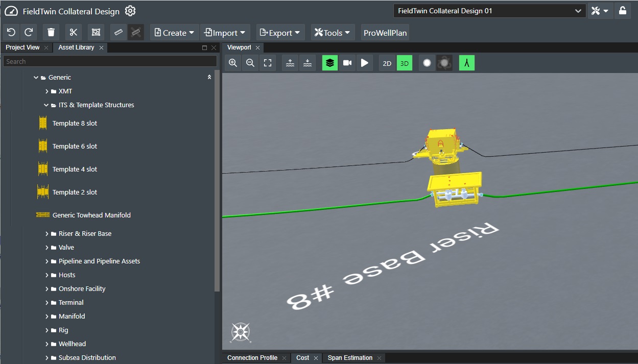Expand the Riser & Riser Base folder

click(46, 234)
